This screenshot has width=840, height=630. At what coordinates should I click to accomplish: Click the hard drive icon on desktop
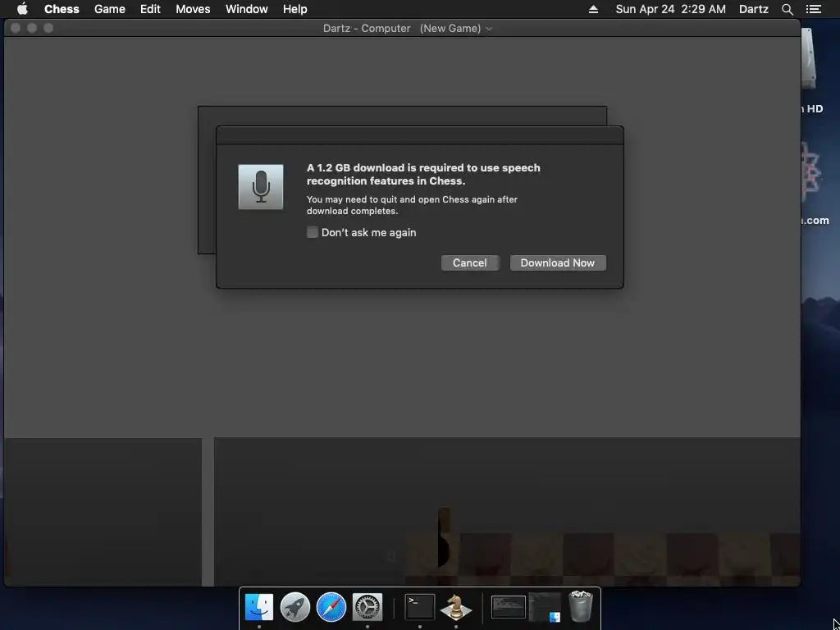[809, 59]
